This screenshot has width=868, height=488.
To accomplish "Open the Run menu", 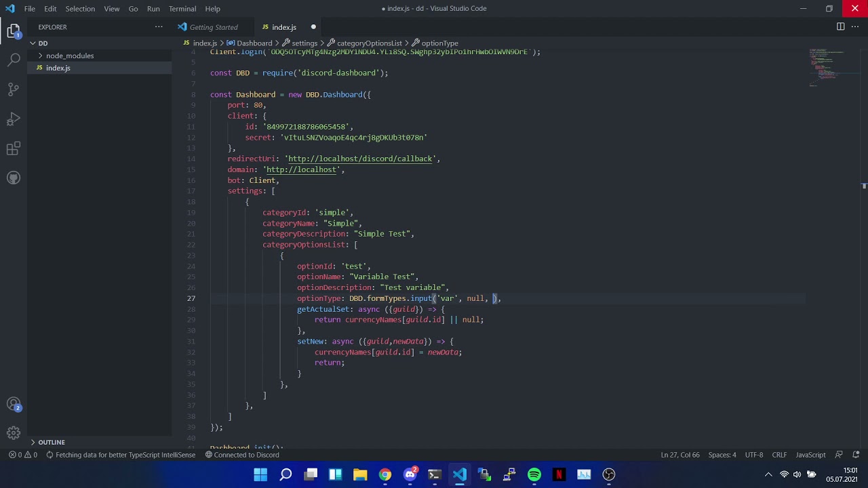I will 153,9.
